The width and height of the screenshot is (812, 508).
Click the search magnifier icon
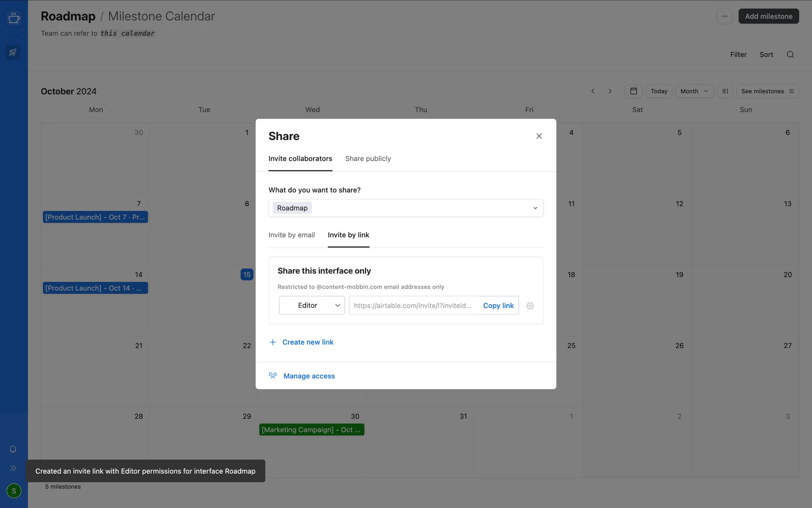click(x=790, y=55)
